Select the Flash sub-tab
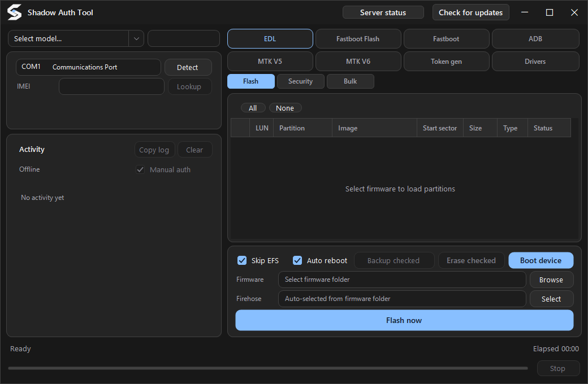 251,81
